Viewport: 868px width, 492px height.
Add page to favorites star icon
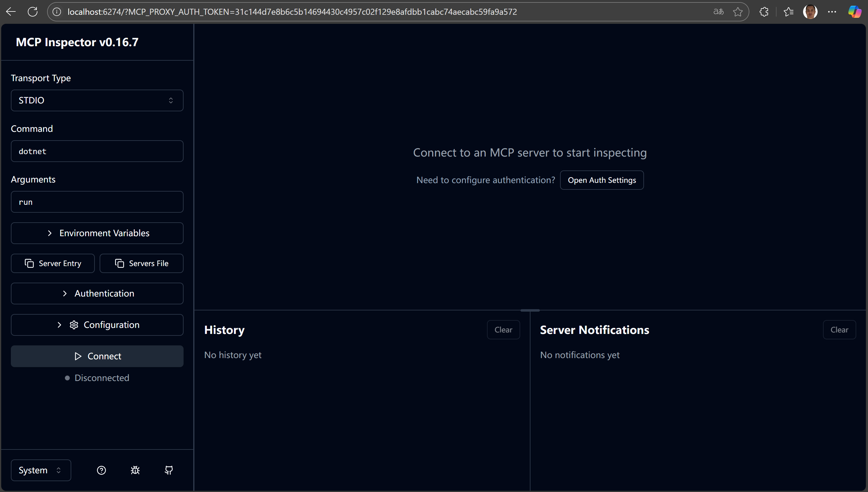coord(738,12)
